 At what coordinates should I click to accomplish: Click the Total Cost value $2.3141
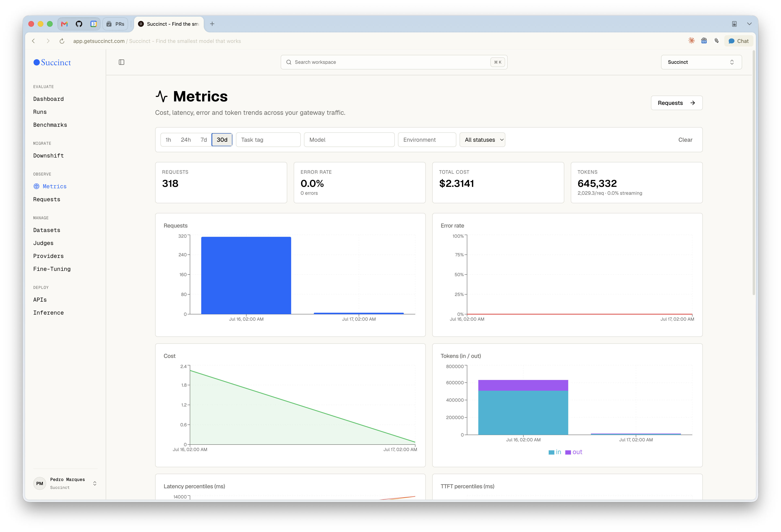click(456, 183)
